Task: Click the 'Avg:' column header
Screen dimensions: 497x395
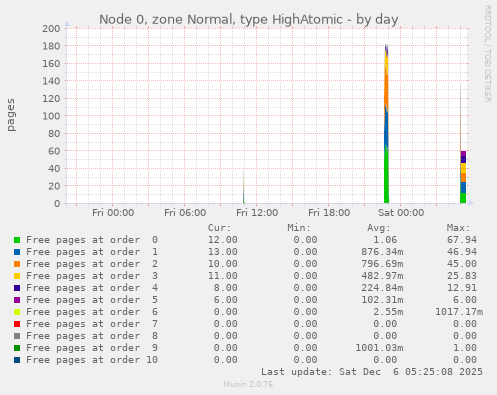Action: point(379,228)
